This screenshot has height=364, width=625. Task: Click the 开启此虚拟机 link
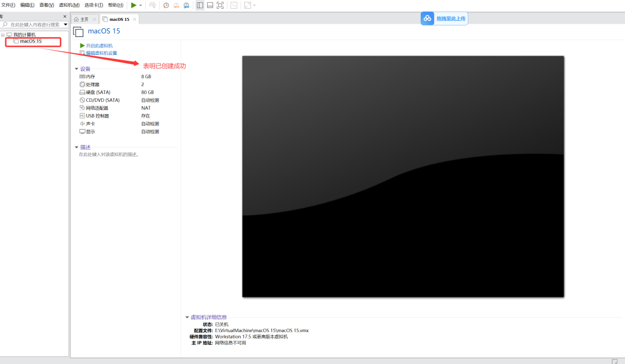100,46
